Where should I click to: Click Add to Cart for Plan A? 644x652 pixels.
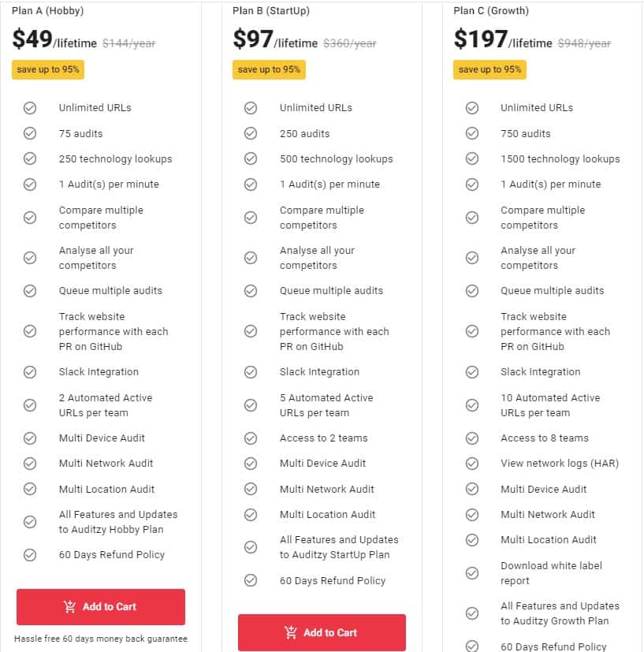pyautogui.click(x=100, y=606)
